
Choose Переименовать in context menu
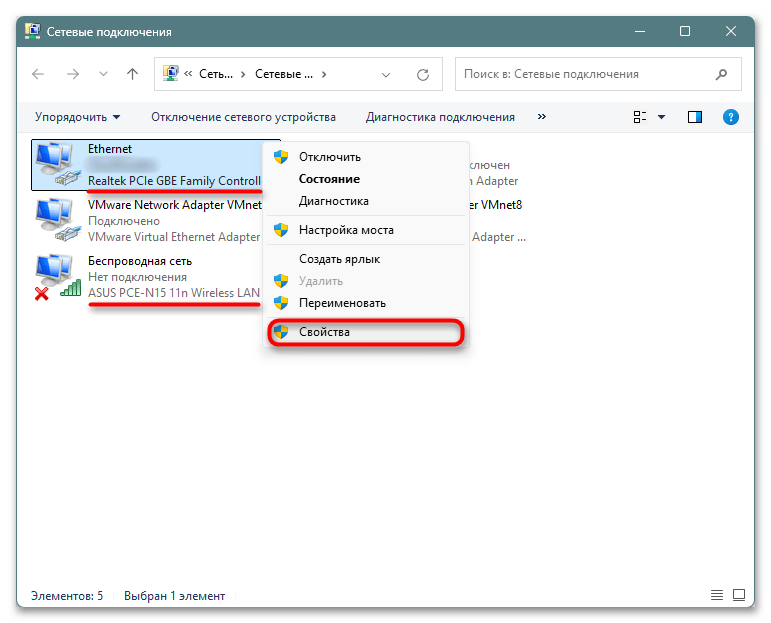pos(366,303)
